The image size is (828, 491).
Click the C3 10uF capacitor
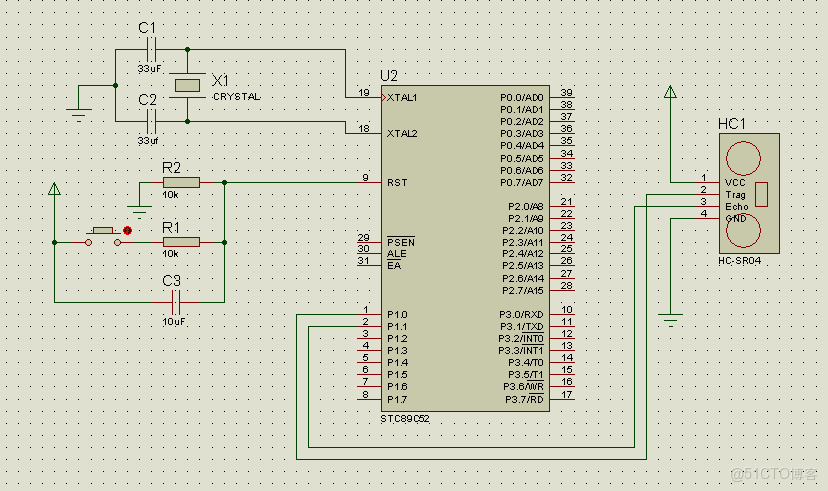pos(176,303)
